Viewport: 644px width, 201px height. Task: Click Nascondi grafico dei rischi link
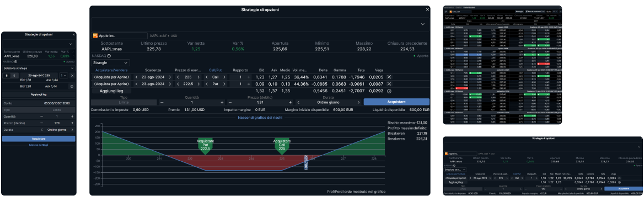point(260,118)
